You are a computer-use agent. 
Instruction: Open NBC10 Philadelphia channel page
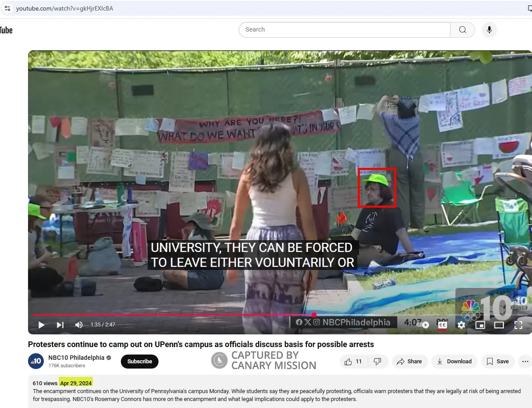point(76,358)
